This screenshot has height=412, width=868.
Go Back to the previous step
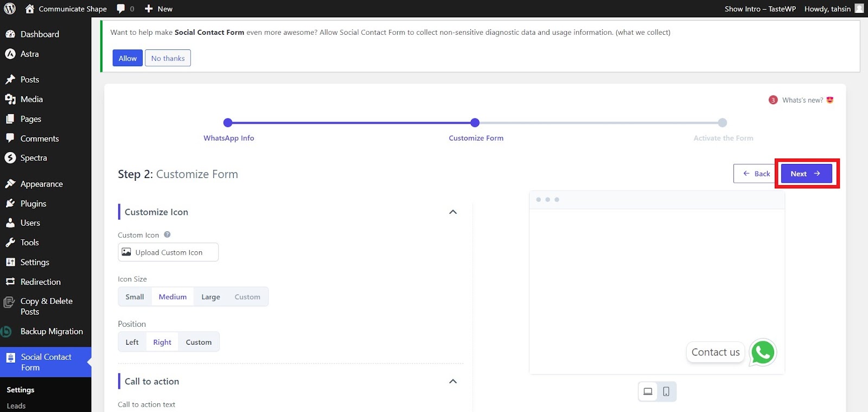coord(756,174)
